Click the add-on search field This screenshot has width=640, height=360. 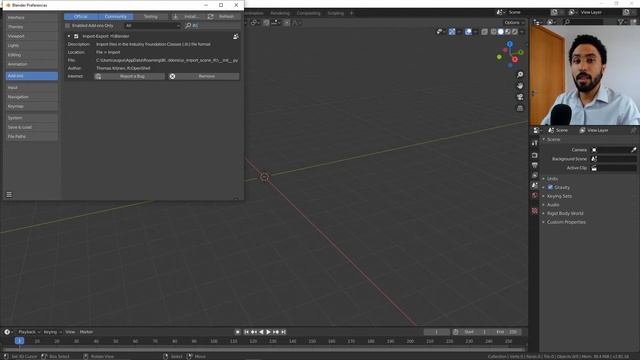(x=211, y=26)
